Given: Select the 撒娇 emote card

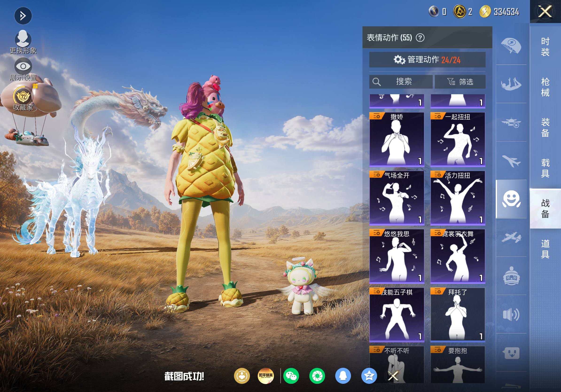Looking at the screenshot, I should point(397,139).
